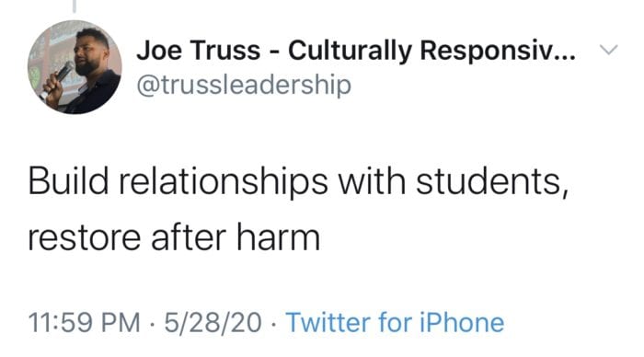The height and width of the screenshot is (357, 644).
Task: Click the tweet text 'Build relationships with students,'
Action: pyautogui.click(x=299, y=181)
